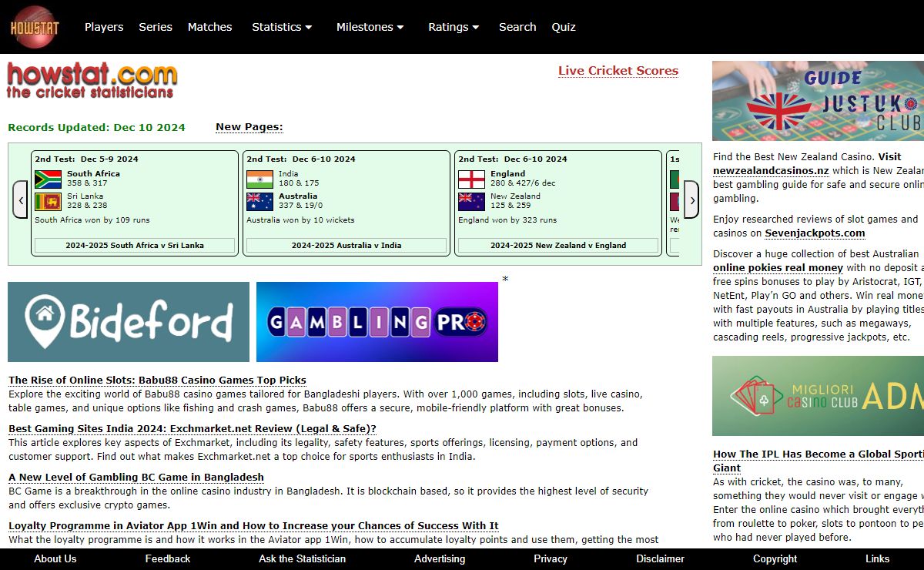
Task: Expand the Statistics dropdown
Action: click(x=282, y=27)
